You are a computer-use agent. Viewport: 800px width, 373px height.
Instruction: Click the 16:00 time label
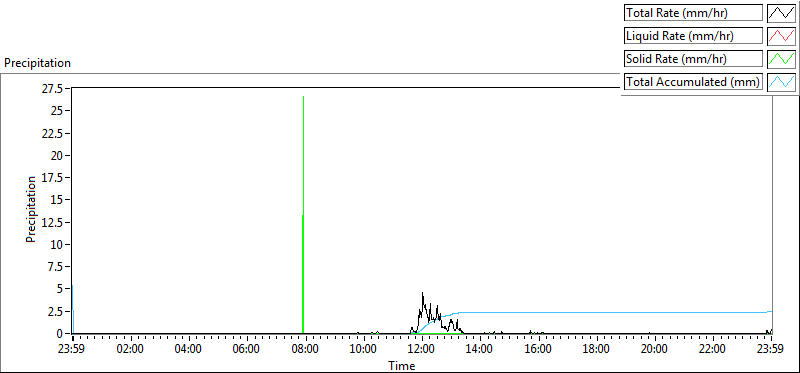point(538,350)
